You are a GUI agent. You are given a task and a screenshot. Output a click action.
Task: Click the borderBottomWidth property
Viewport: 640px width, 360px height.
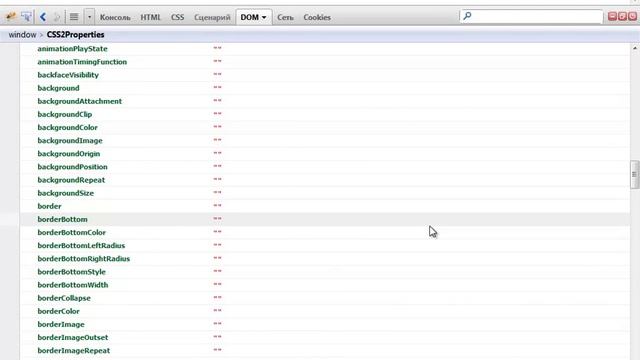pos(73,285)
